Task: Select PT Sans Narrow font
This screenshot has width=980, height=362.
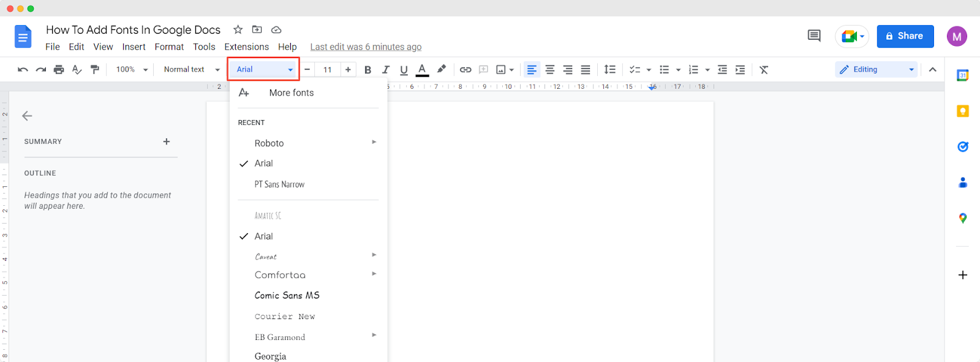Action: click(309, 184)
